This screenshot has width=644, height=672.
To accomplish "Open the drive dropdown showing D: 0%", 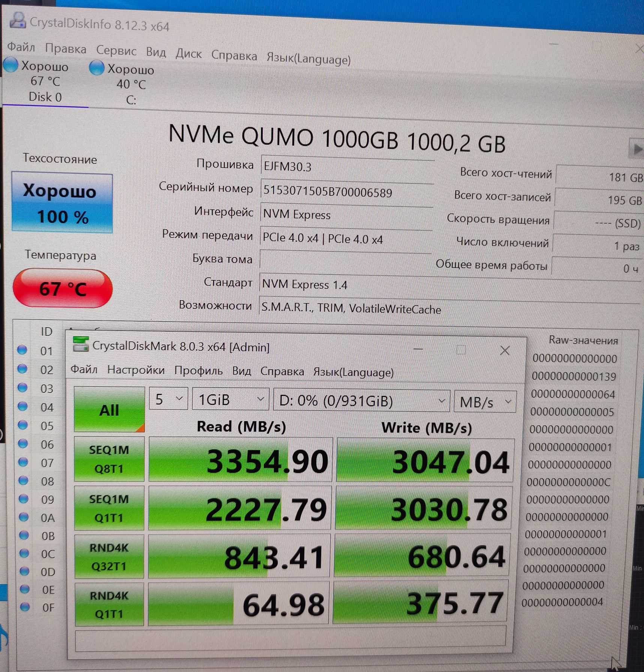I will point(362,401).
